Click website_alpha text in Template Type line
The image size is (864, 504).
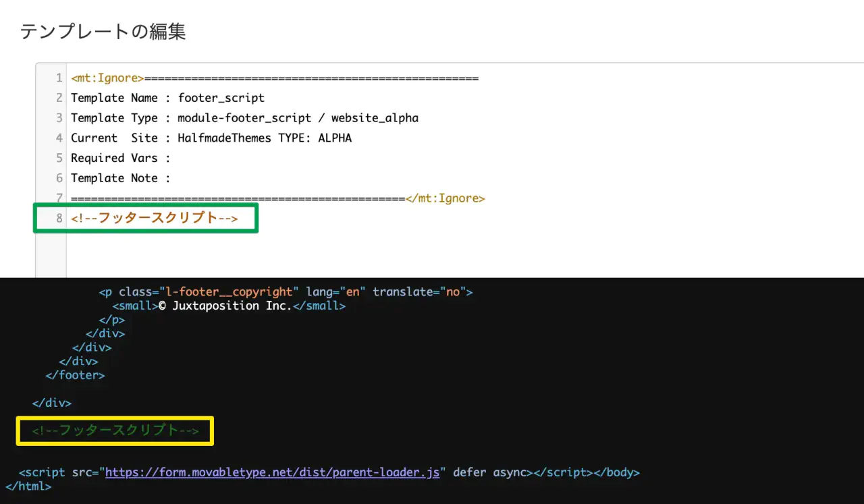375,118
